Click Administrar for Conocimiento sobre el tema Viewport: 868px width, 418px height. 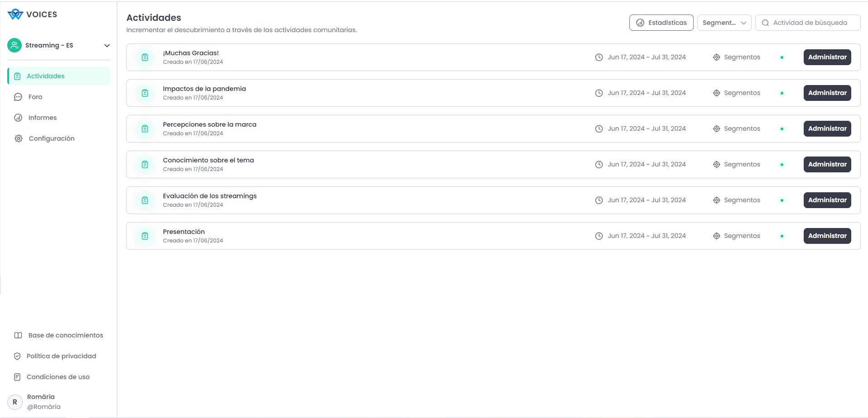pyautogui.click(x=827, y=164)
